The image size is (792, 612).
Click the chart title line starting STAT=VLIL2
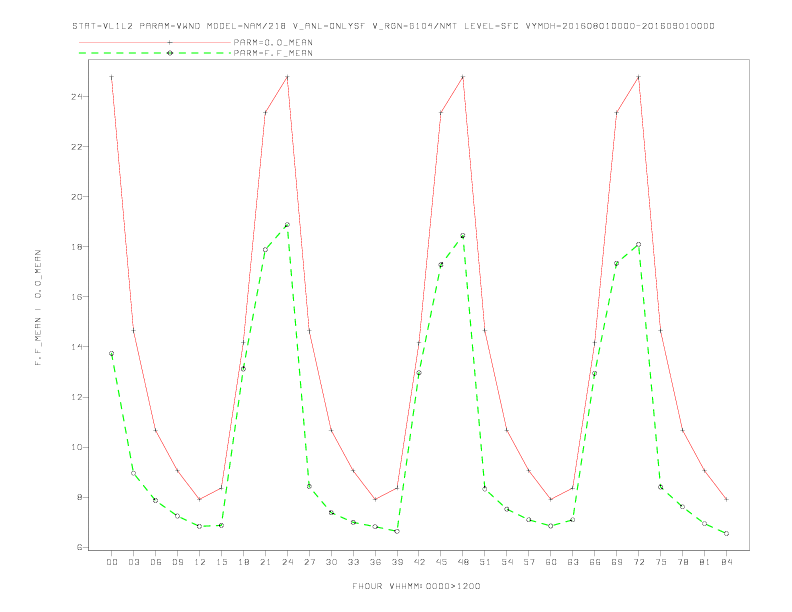coord(393,26)
